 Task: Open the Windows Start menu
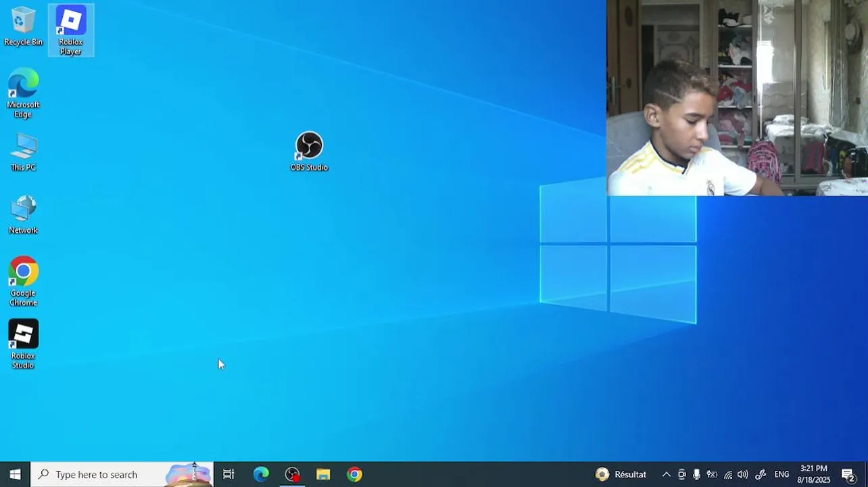[x=15, y=474]
